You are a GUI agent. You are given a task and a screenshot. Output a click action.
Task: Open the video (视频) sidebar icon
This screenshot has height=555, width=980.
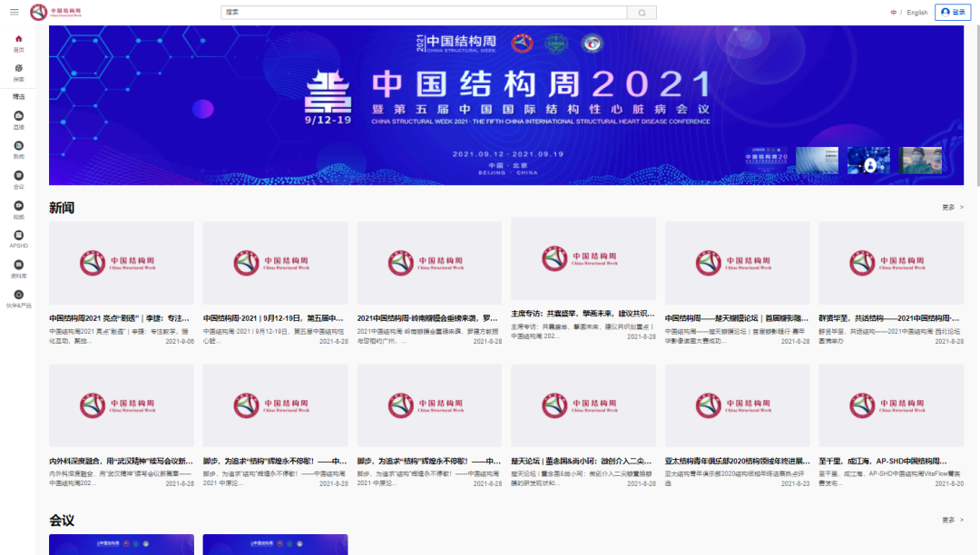point(18,206)
